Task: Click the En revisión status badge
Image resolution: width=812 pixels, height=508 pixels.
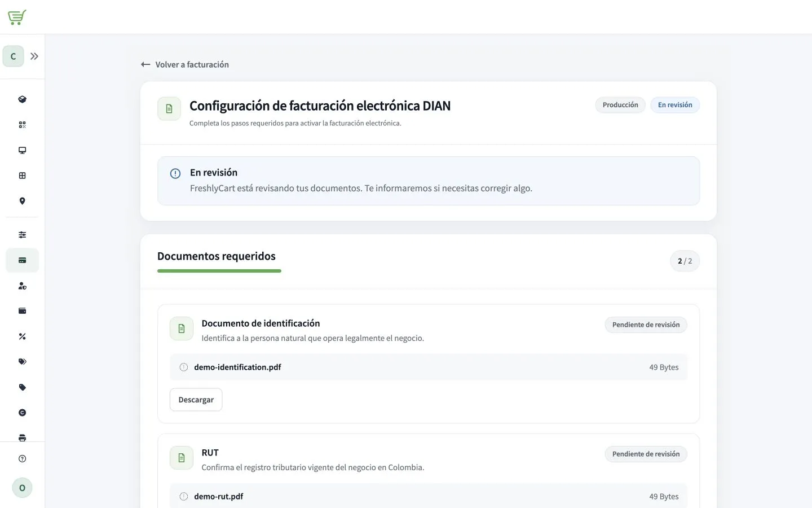Action: pyautogui.click(x=675, y=105)
